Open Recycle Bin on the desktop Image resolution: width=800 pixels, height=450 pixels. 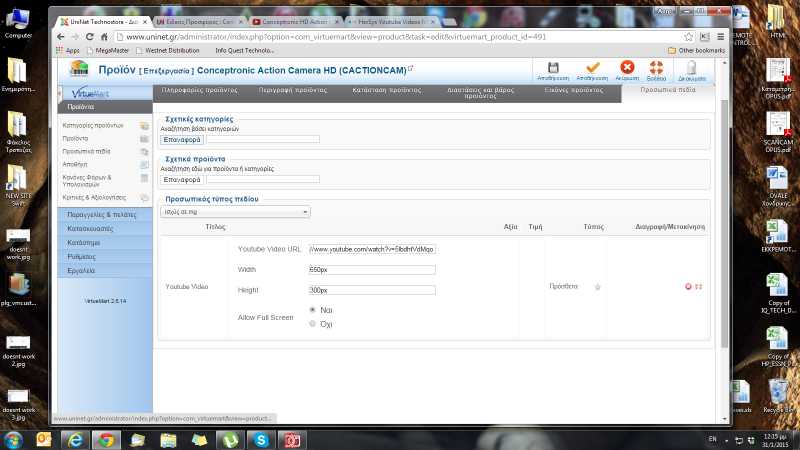pyautogui.click(x=778, y=396)
